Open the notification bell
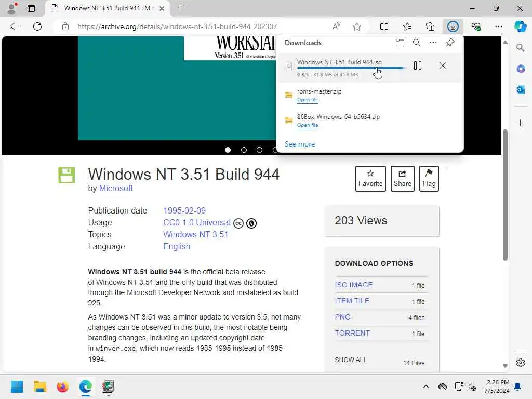532x399 pixels. pos(518,387)
